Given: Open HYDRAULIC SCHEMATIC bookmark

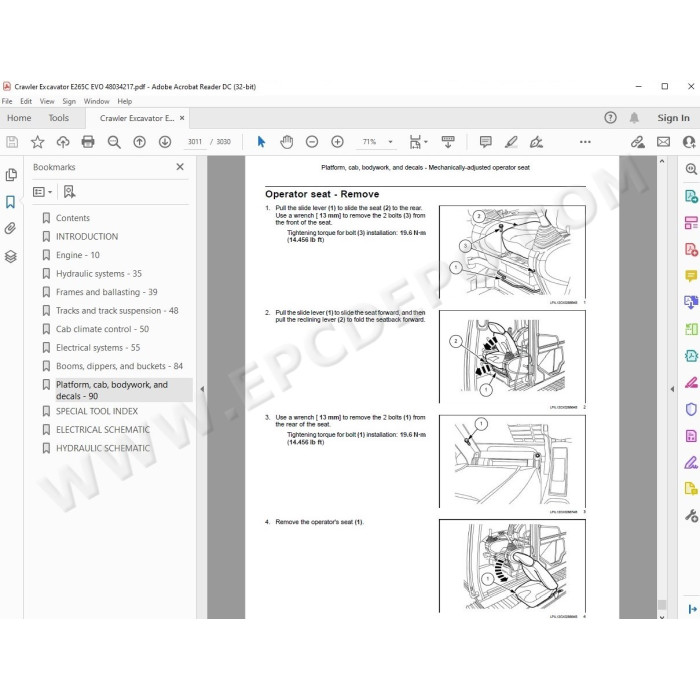Looking at the screenshot, I should (x=103, y=448).
